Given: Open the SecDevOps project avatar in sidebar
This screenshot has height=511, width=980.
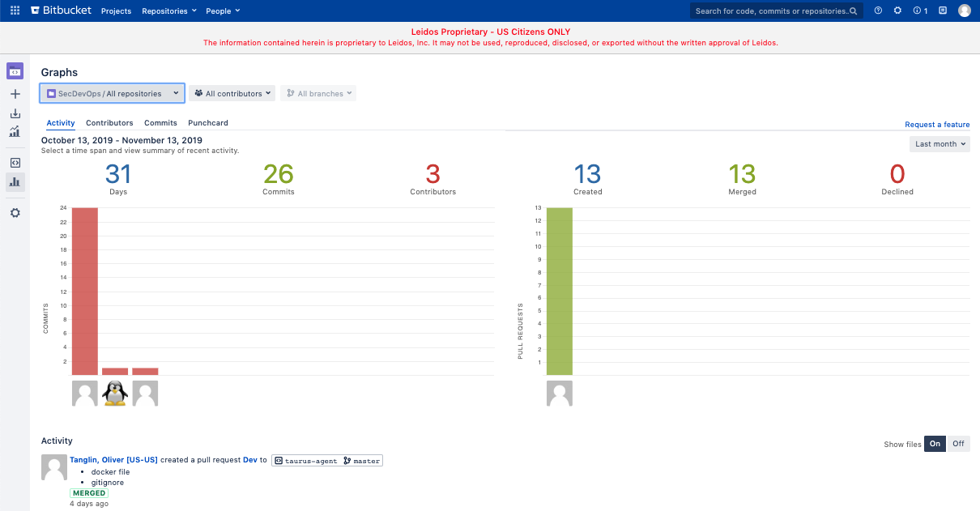Looking at the screenshot, I should point(15,71).
